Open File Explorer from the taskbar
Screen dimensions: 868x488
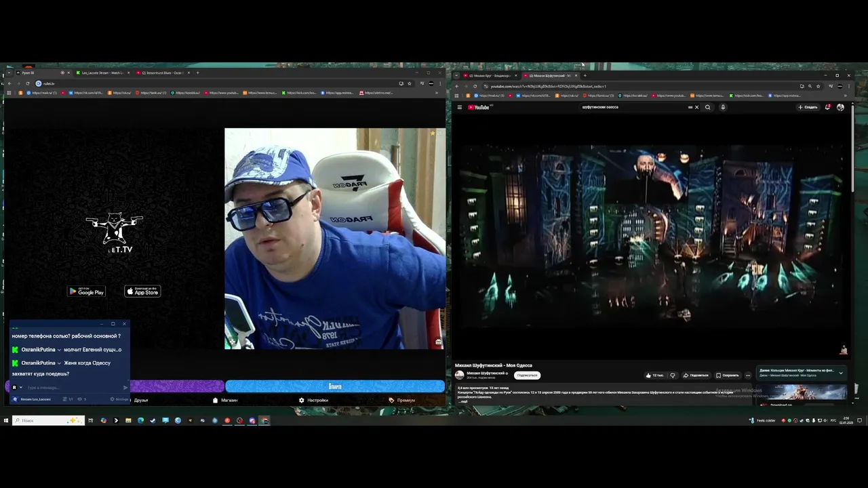128,420
